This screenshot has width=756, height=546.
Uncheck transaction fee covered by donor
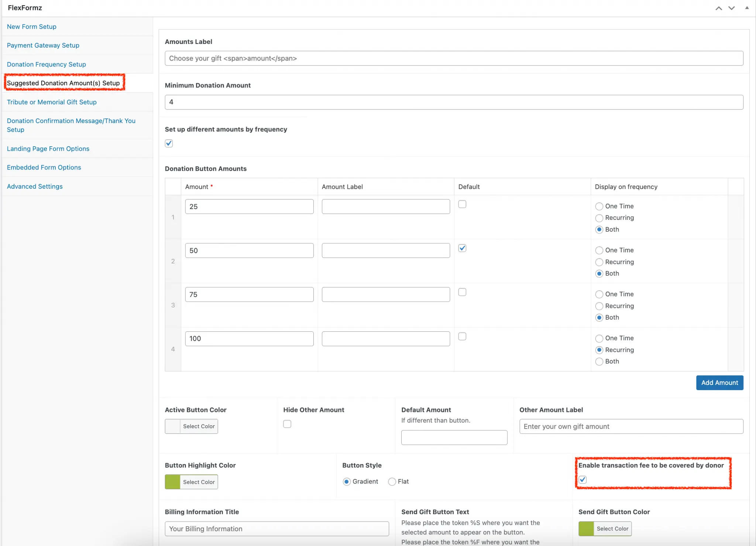583,480
